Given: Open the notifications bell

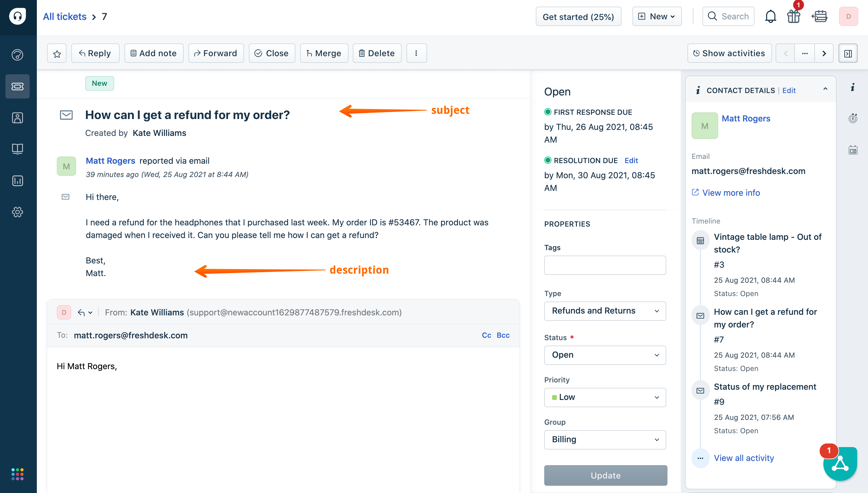Looking at the screenshot, I should (770, 16).
